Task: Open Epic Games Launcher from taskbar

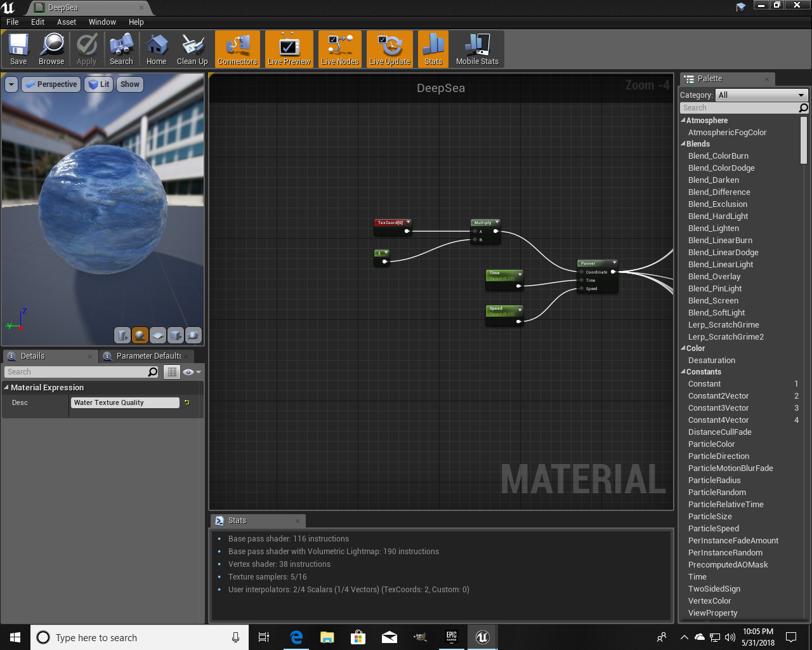Action: (451, 637)
